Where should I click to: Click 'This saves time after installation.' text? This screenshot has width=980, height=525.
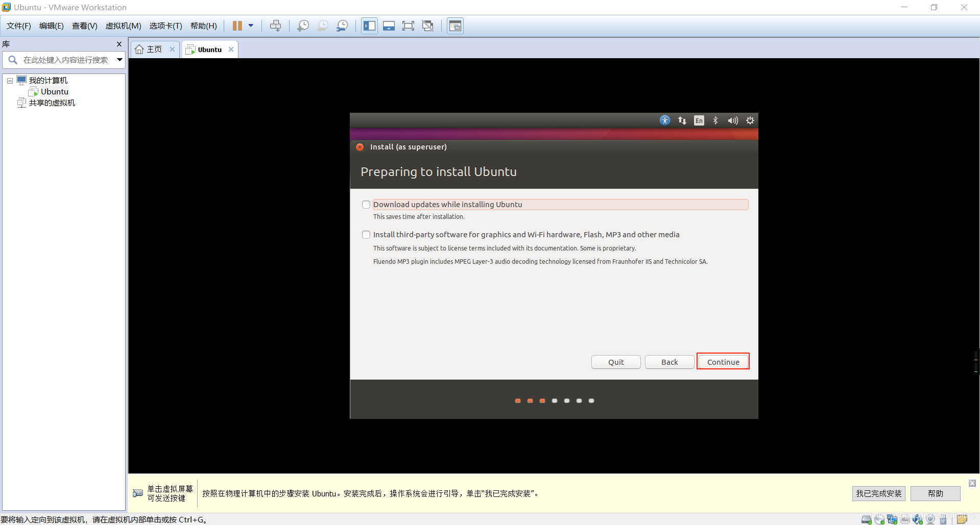point(419,217)
